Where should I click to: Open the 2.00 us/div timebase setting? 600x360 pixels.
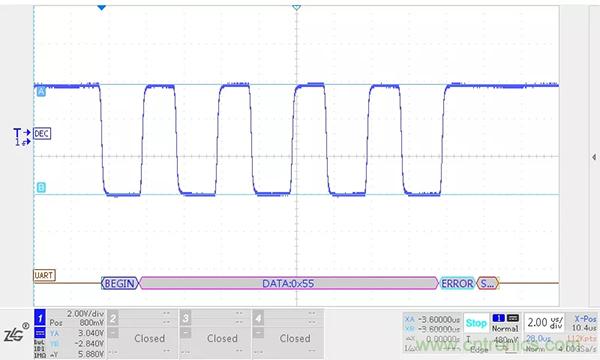click(545, 323)
